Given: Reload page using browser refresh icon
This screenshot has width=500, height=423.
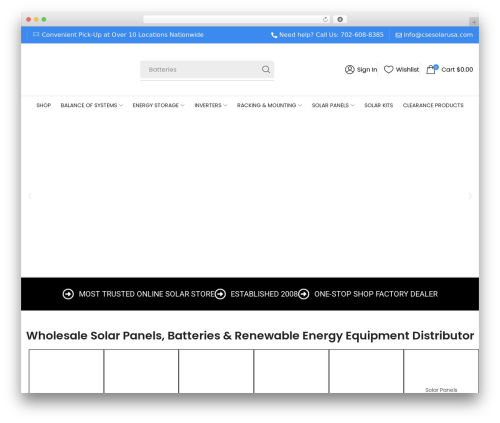Looking at the screenshot, I should (325, 19).
